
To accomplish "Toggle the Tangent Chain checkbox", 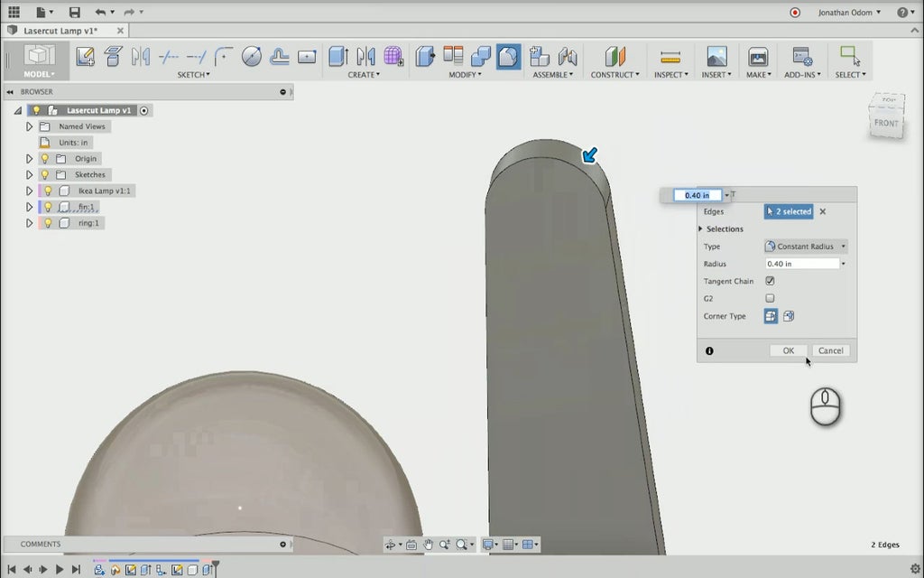I will 770,281.
